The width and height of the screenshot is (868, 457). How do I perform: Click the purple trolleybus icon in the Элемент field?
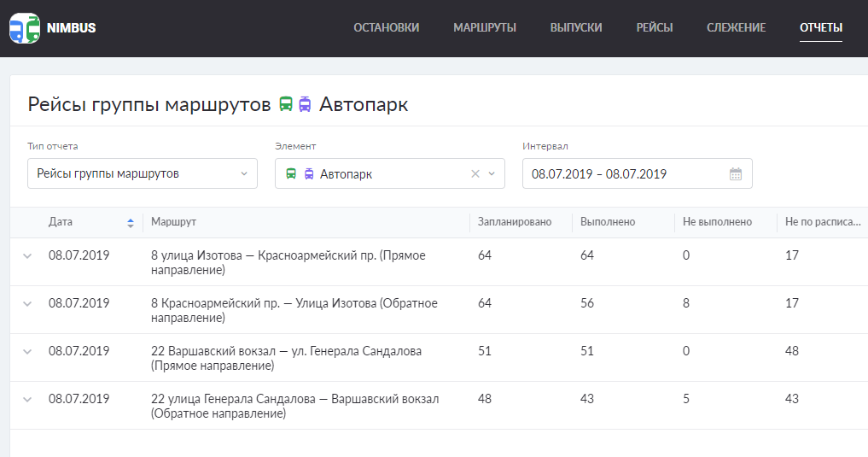(309, 174)
